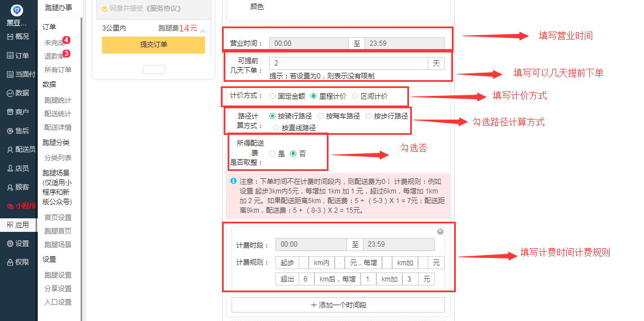This screenshot has height=321, width=644.
Task: Open 概况 overview in left sidebar
Action: point(19,37)
